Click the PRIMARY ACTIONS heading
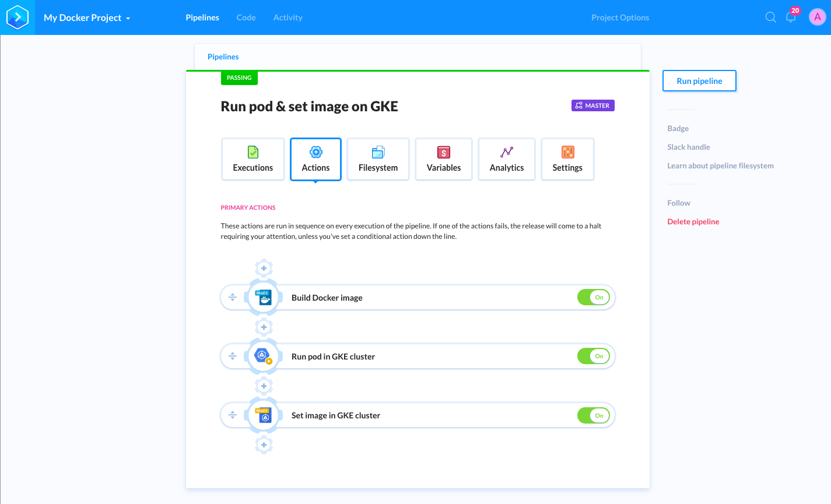Viewport: 831px width, 504px height. 248,207
